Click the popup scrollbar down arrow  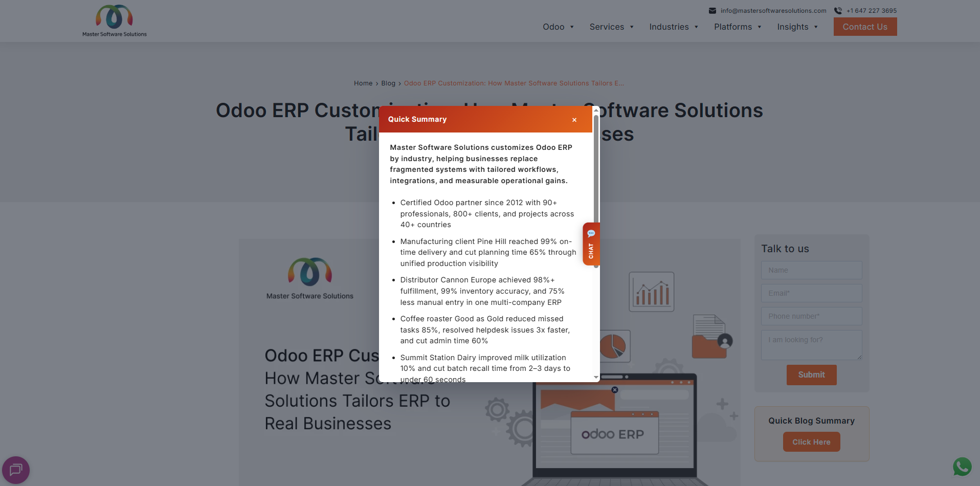(x=596, y=378)
